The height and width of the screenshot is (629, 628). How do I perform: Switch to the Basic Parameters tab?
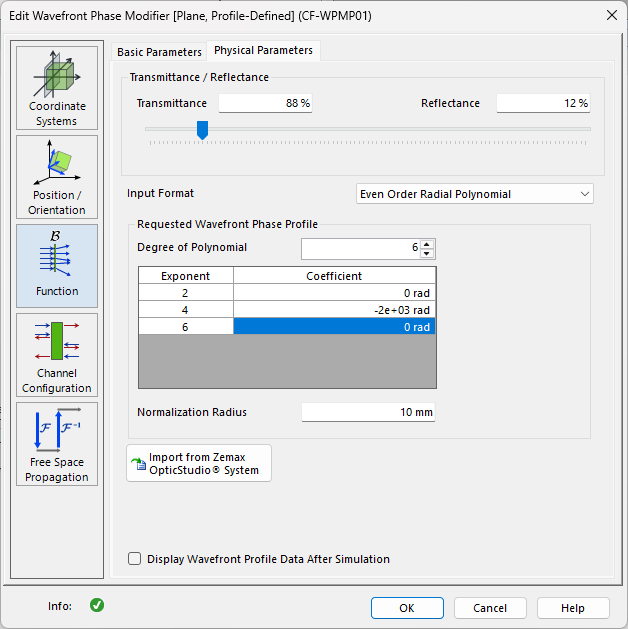click(x=159, y=52)
